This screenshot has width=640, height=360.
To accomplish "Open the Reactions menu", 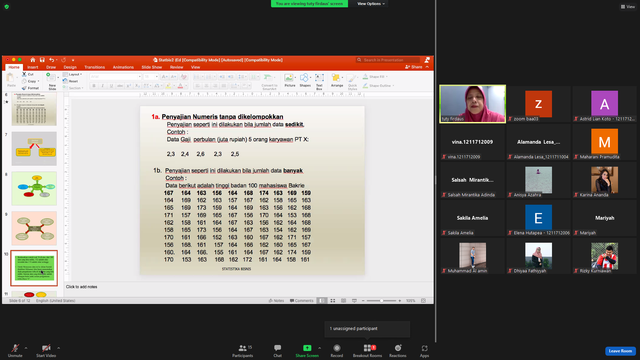I will (398, 351).
